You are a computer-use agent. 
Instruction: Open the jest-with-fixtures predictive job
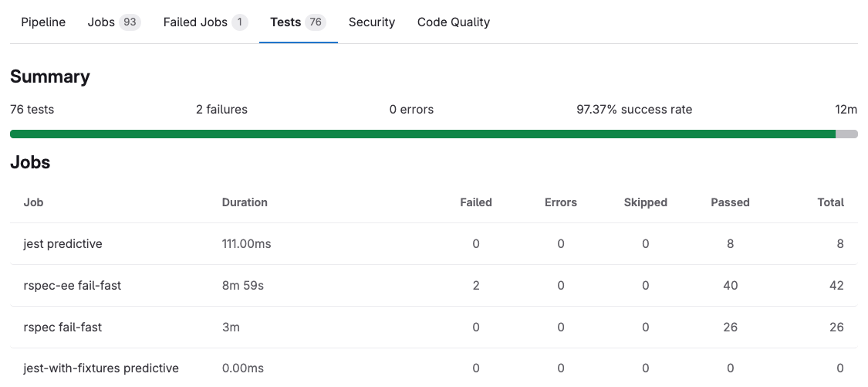tap(101, 368)
